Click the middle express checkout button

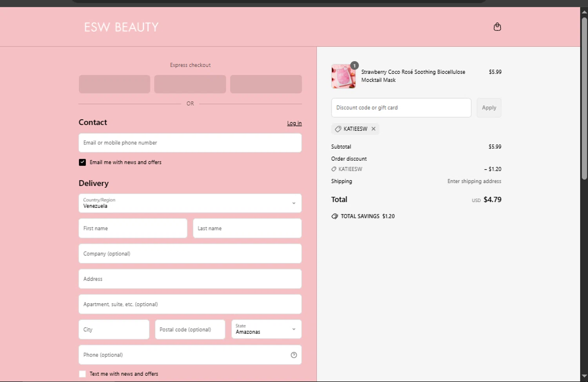point(190,84)
